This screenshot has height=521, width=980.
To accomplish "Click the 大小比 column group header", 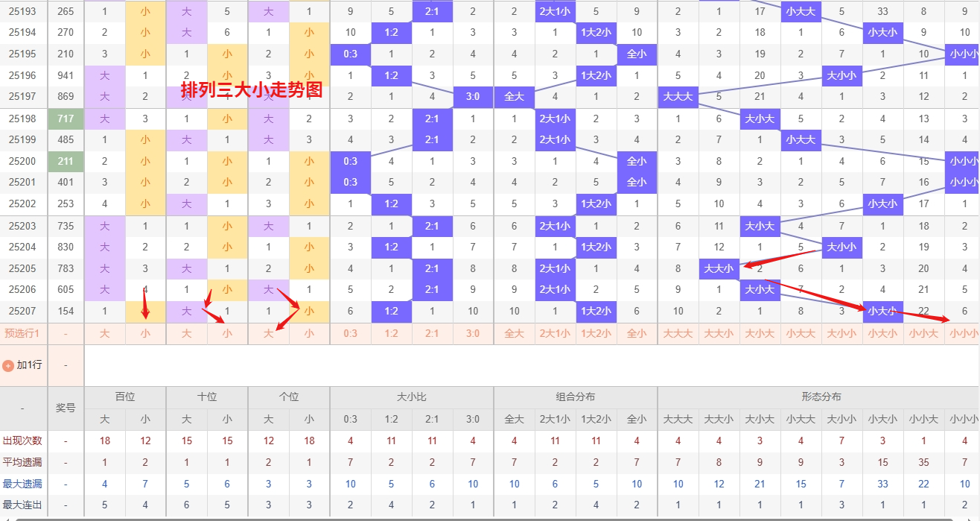I will tap(412, 397).
